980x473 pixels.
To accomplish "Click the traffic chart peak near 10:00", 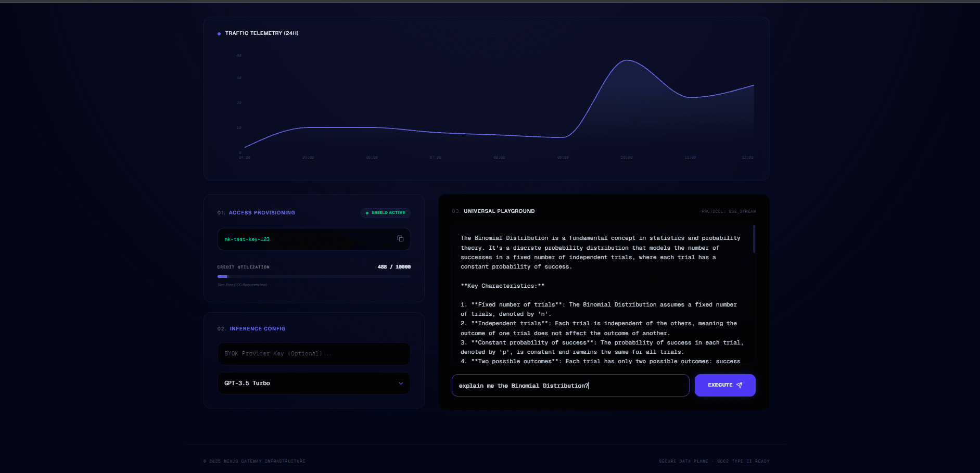I will pos(628,60).
